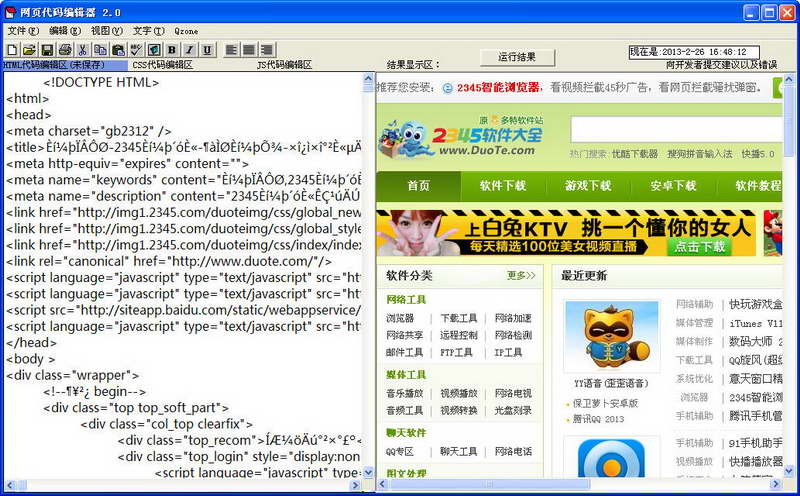
Task: Open the 视图(V) menu
Action: pyautogui.click(x=107, y=31)
